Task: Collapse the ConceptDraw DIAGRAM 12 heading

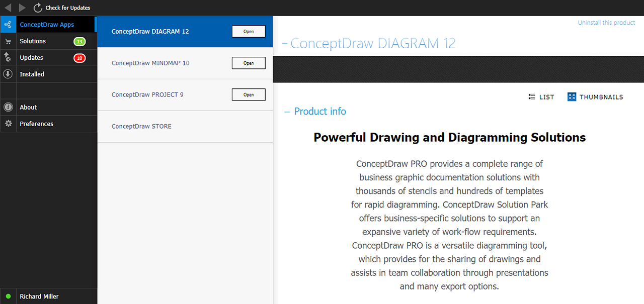Action: click(x=286, y=43)
